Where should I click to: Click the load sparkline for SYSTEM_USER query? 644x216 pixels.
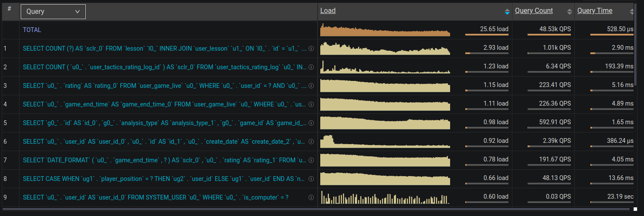[x=385, y=198]
